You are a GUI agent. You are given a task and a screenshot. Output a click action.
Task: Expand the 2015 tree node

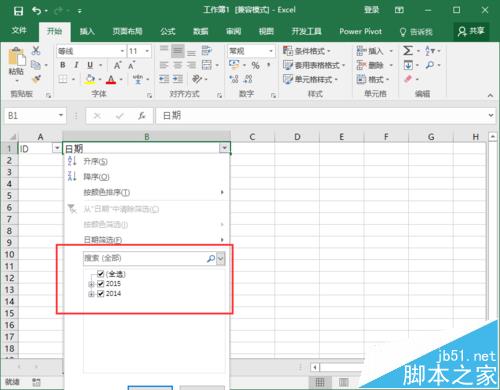click(x=91, y=284)
